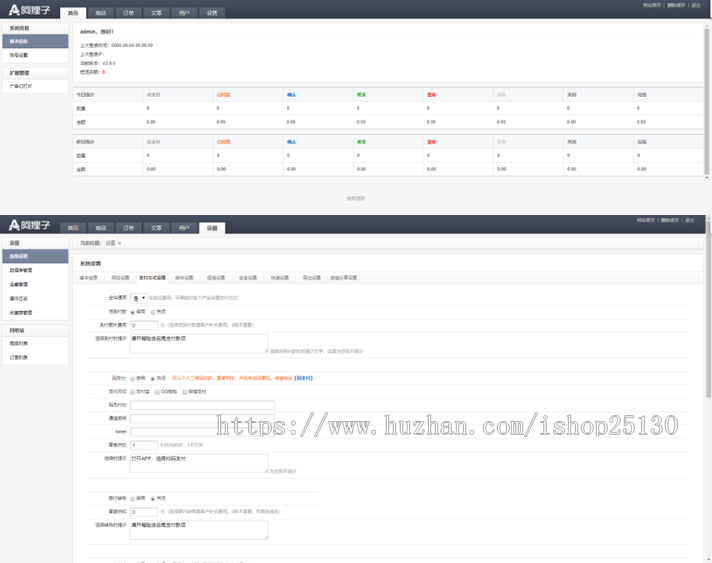Open the 快递设置 settings sub-tab
This screenshot has width=712, height=563.
[280, 278]
